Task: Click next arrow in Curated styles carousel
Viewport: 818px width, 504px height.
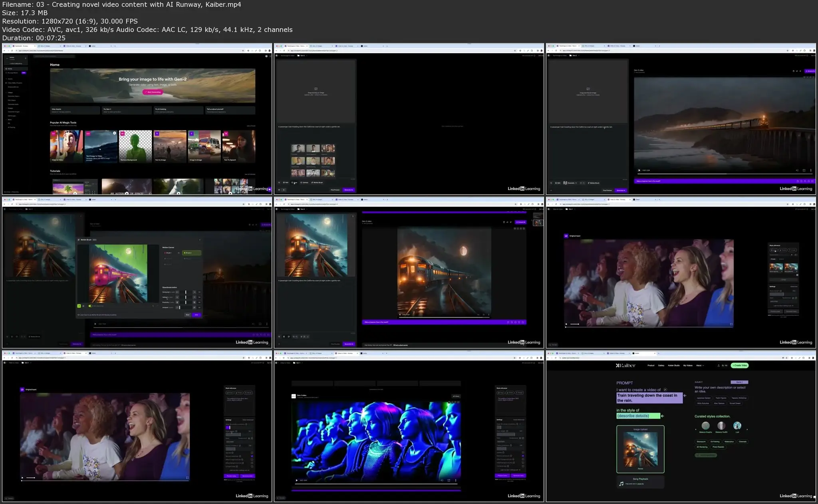Action: click(x=747, y=429)
